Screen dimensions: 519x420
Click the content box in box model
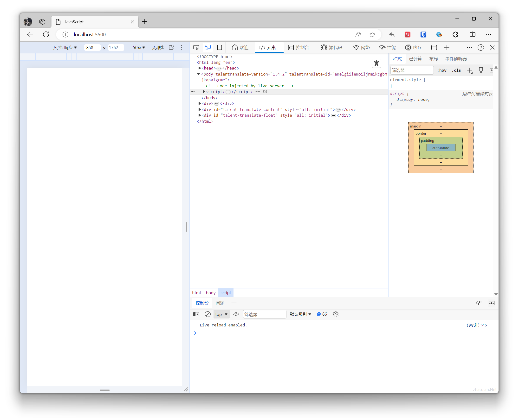click(x=441, y=148)
